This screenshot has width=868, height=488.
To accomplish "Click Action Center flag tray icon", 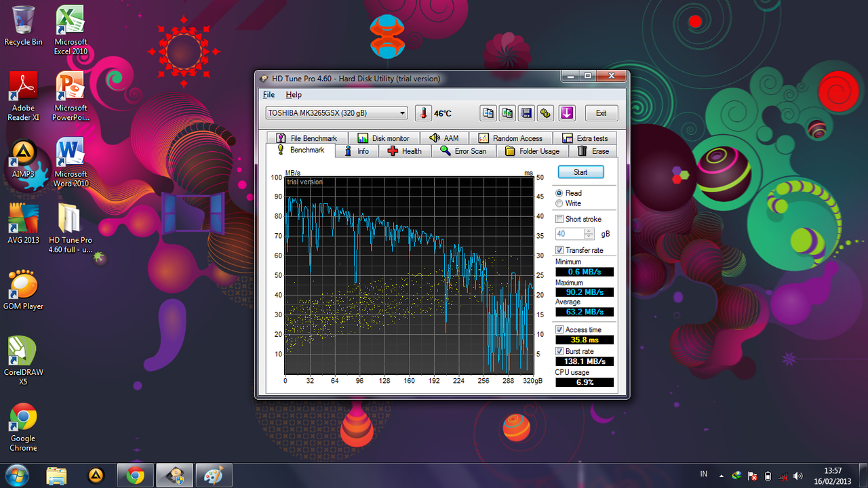I will click(752, 476).
